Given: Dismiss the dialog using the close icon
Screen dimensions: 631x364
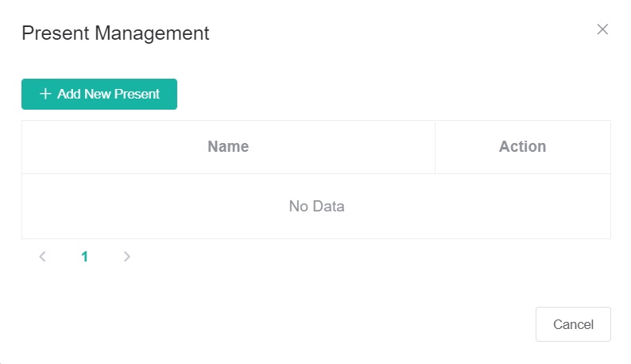Looking at the screenshot, I should coord(602,29).
